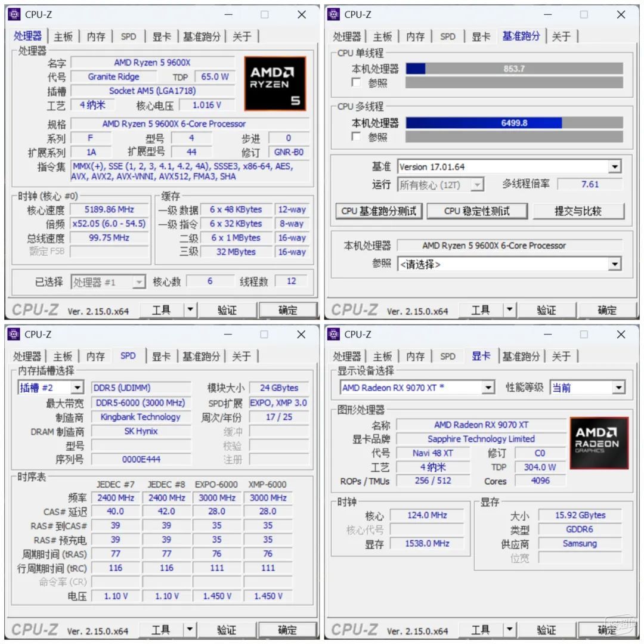Expand 工具 arrow in the benchmark-tab window
Image resolution: width=644 pixels, height=644 pixels.
coord(510,309)
